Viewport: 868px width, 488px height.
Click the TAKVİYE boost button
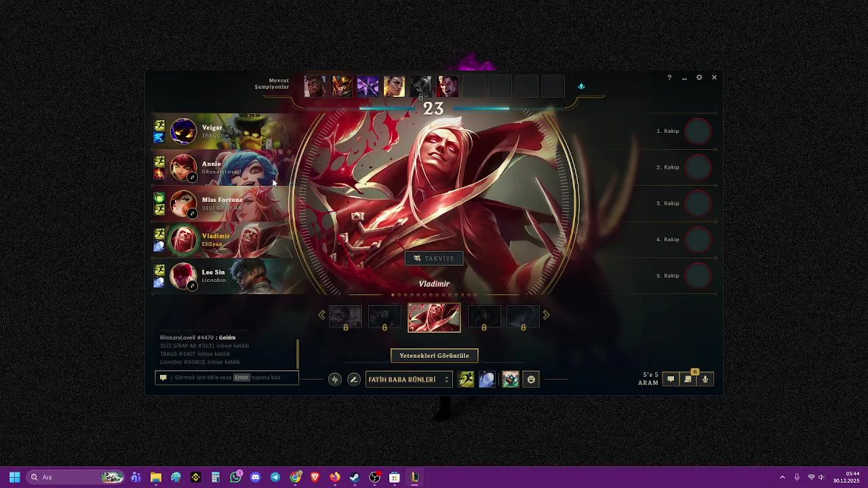(434, 258)
